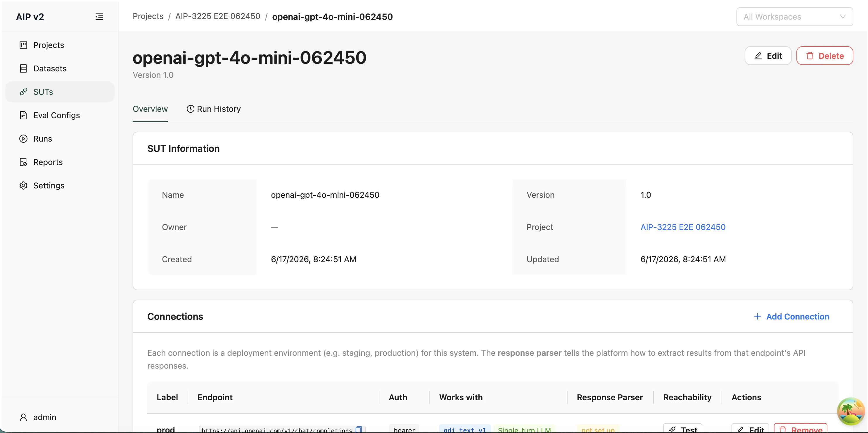Click the large openai-gpt-4o-mini-062450 page title
Screen dimensions: 868x433
tap(249, 57)
